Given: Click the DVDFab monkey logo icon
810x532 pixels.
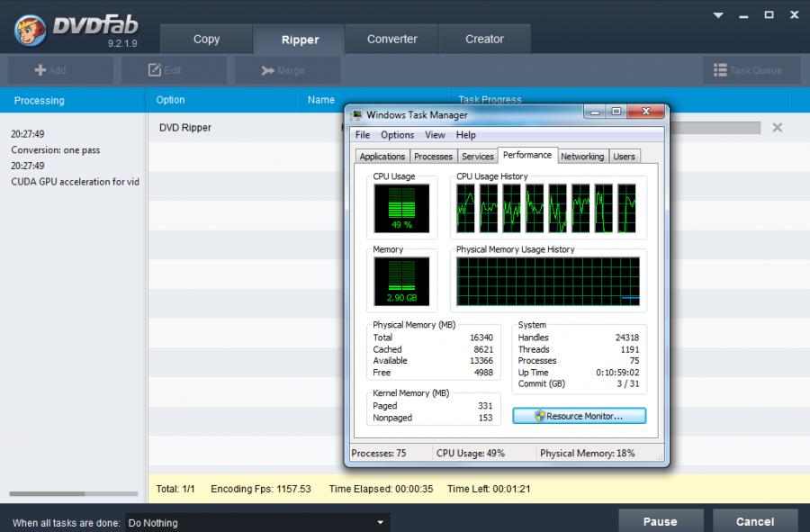Looking at the screenshot, I should (30, 30).
